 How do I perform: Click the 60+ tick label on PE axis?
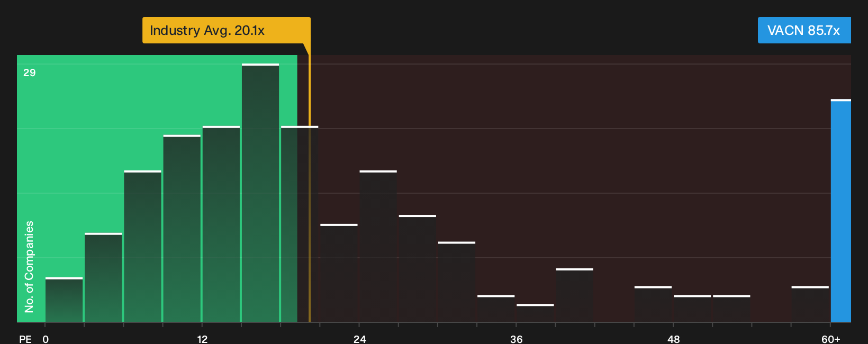831,339
